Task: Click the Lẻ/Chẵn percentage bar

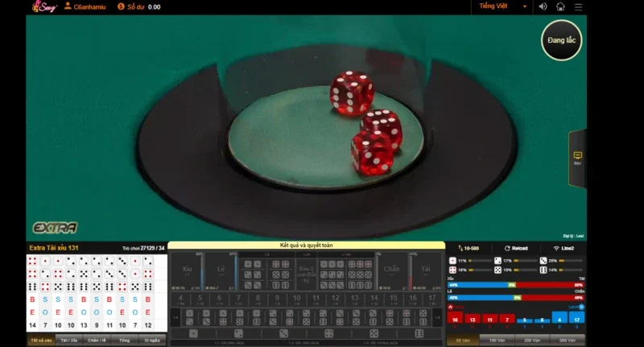Action: [516, 297]
